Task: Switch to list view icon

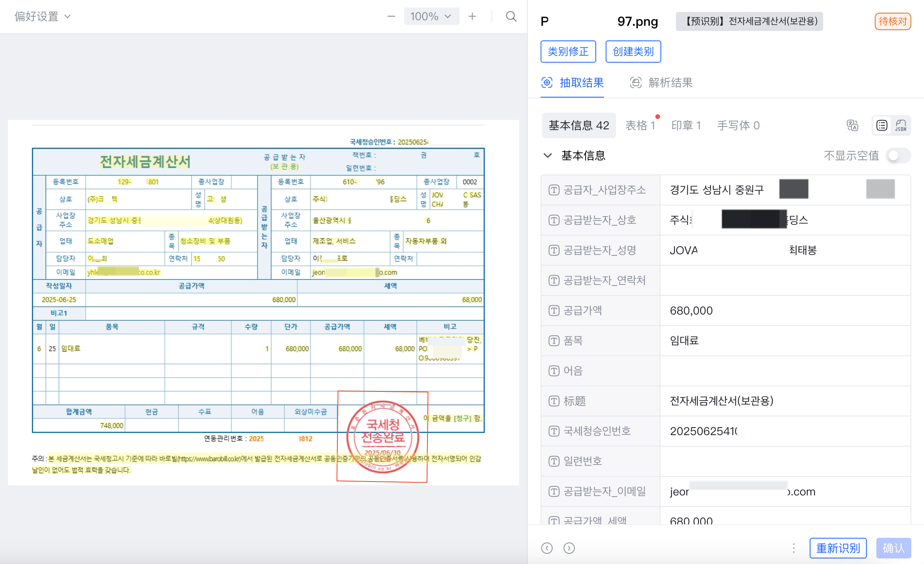Action: 882,125
